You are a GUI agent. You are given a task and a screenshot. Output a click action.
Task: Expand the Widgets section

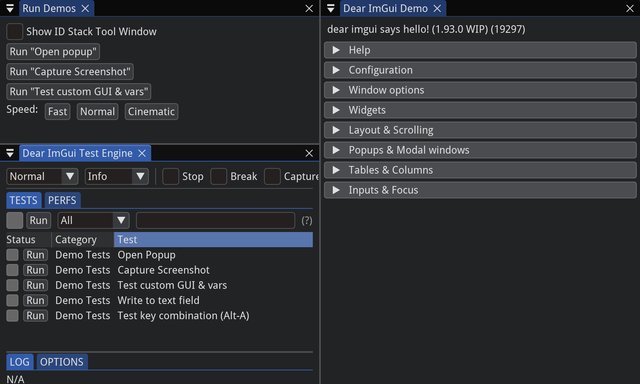coord(480,110)
